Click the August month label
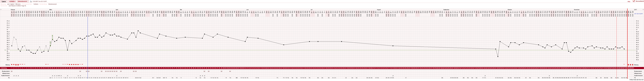The width and height of the screenshot is (644, 81). 379,10
